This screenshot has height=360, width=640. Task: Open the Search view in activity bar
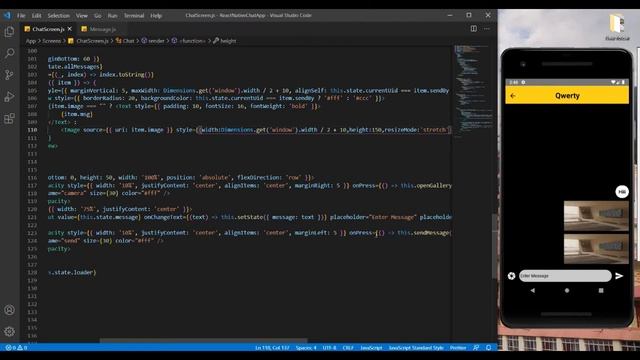pos(9,53)
